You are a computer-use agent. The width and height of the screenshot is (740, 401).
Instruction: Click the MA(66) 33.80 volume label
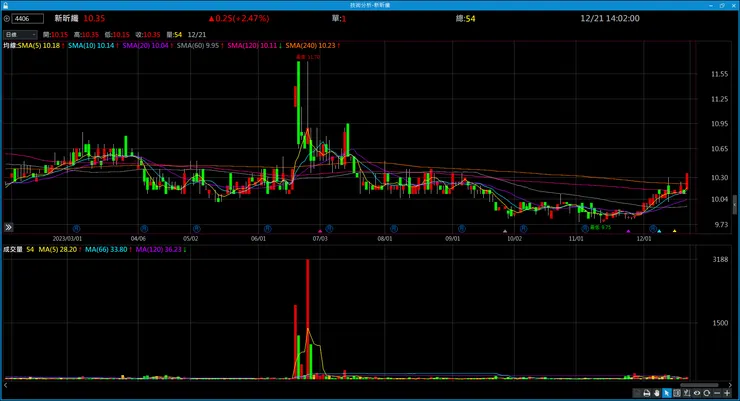coord(108,249)
